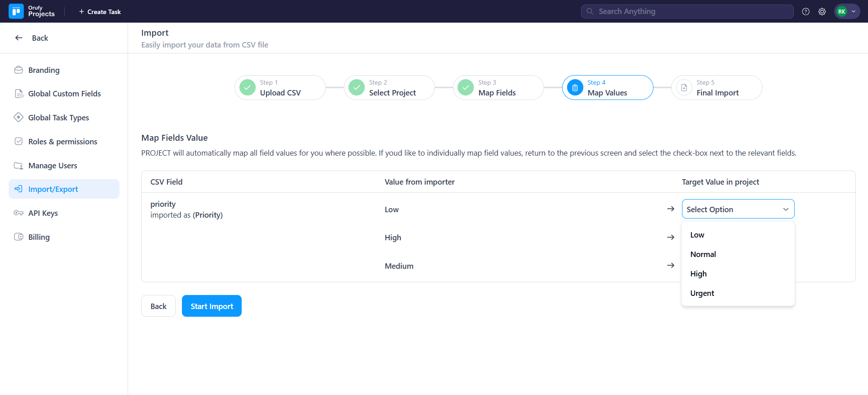The image size is (868, 395).
Task: Click the Back button beside Start Import
Action: (158, 306)
